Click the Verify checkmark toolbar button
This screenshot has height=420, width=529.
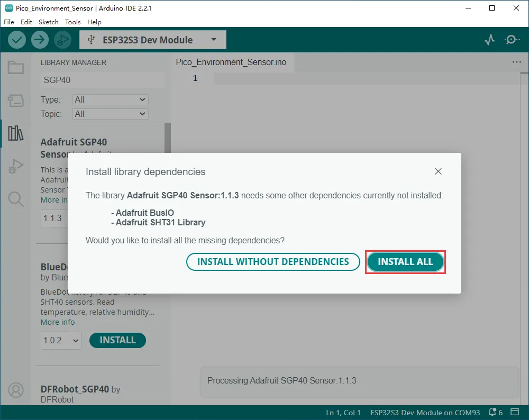point(17,40)
